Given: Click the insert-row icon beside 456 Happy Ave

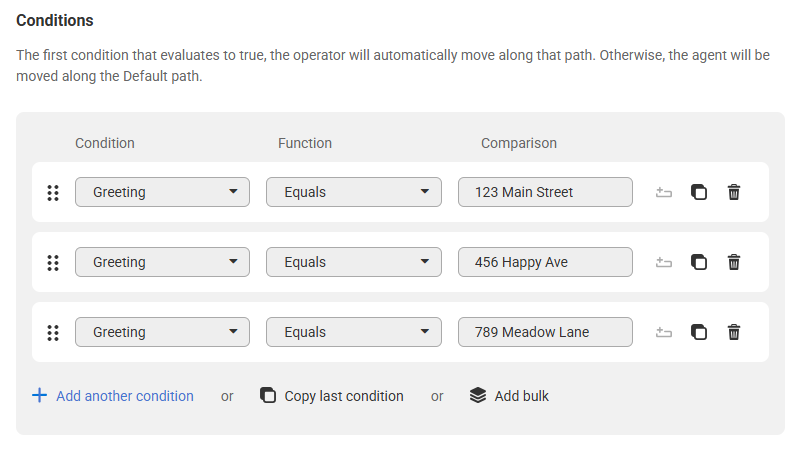Looking at the screenshot, I should tap(663, 262).
